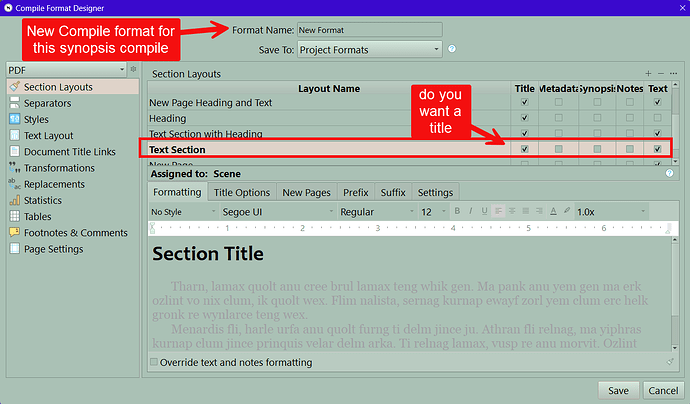Viewport: 690px width, 404px height.
Task: Center align text
Action: pos(512,211)
